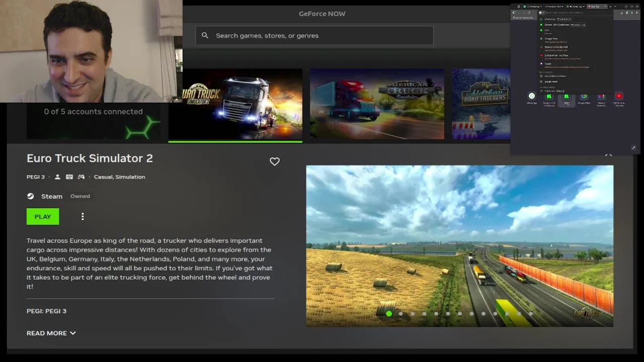Select the second carousel dot
Screen dimensions: 644x362
[x=401, y=314]
